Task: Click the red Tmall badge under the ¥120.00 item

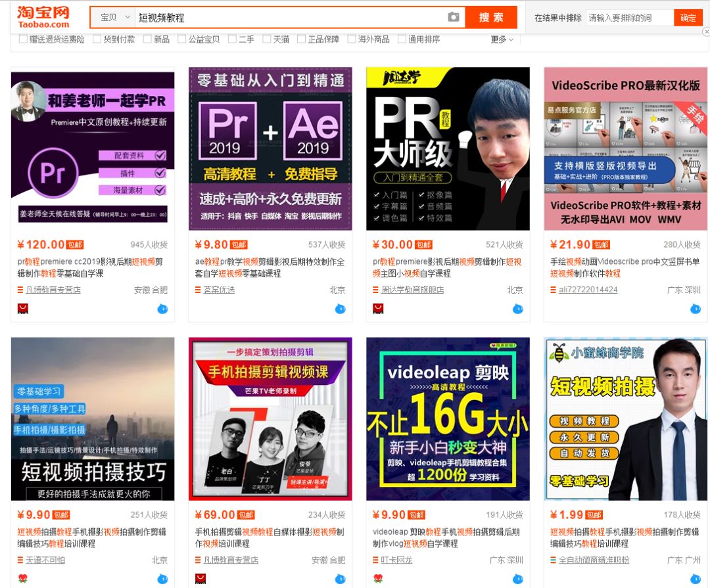Action: click(22, 309)
